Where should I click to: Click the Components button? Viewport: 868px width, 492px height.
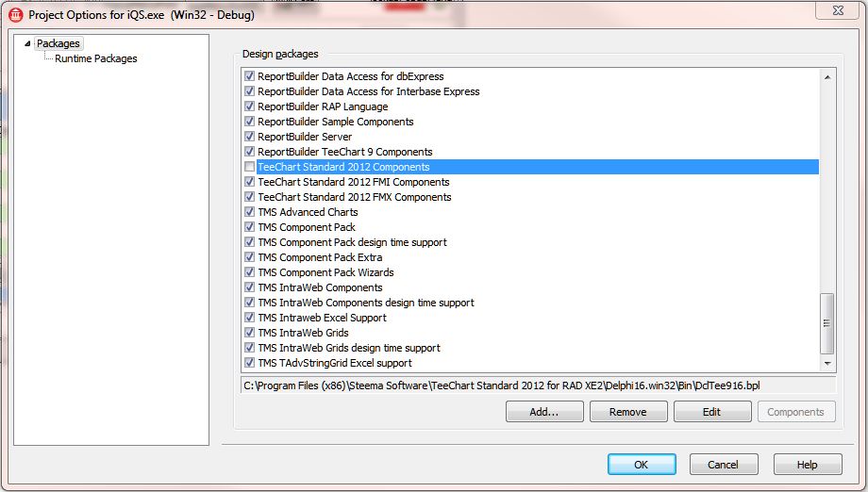[x=795, y=412]
